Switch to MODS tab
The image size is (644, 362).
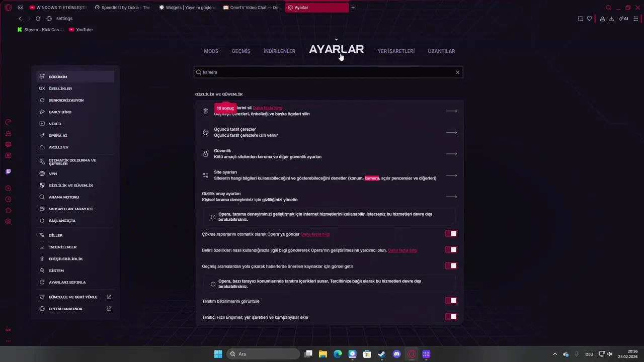(x=211, y=51)
